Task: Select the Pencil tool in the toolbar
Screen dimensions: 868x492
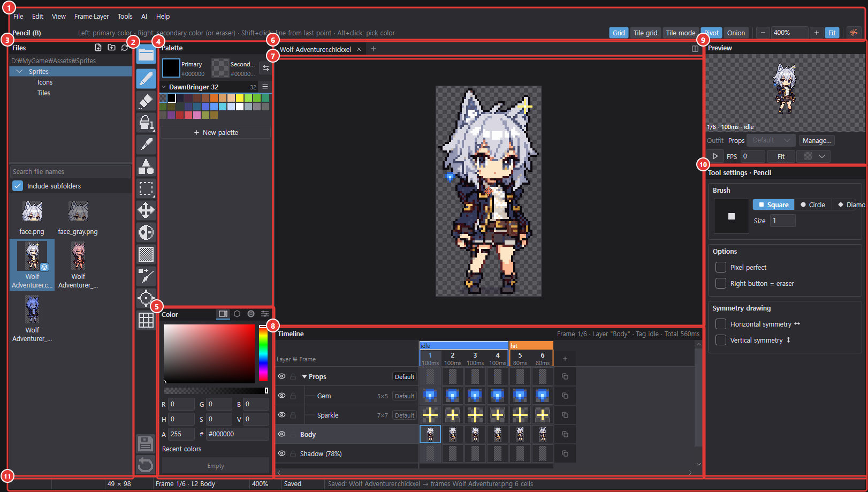Action: click(x=146, y=79)
